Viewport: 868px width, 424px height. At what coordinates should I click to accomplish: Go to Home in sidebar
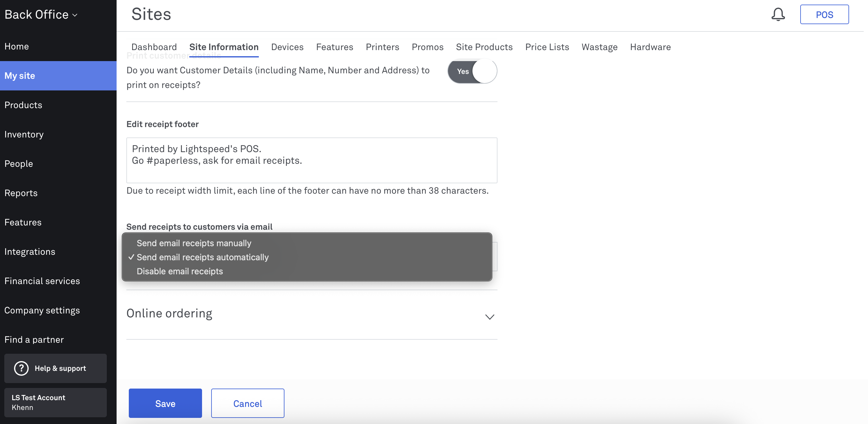click(x=58, y=46)
